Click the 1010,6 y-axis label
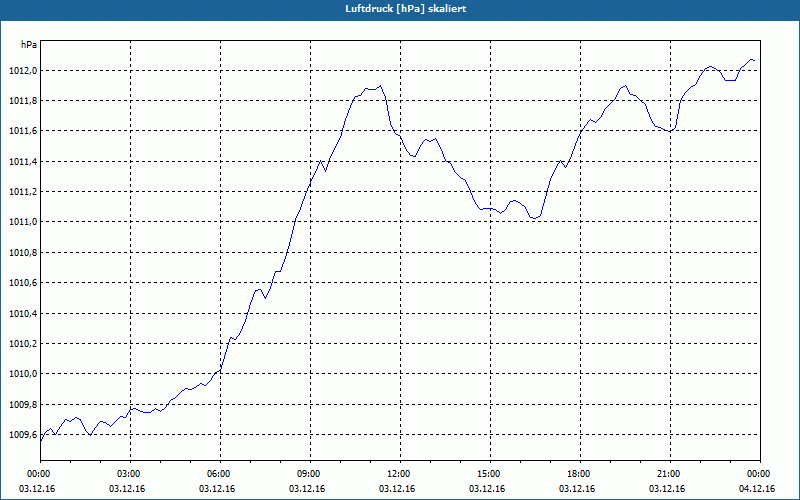 click(23, 283)
